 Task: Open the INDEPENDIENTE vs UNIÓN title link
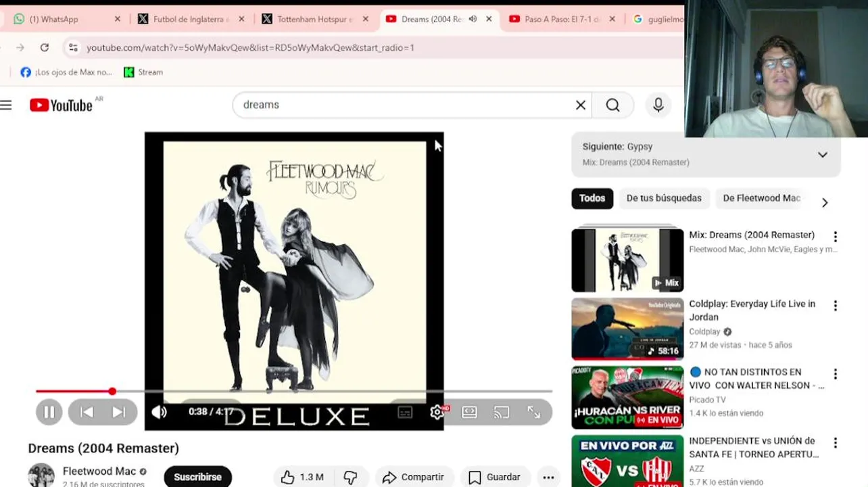coord(754,447)
